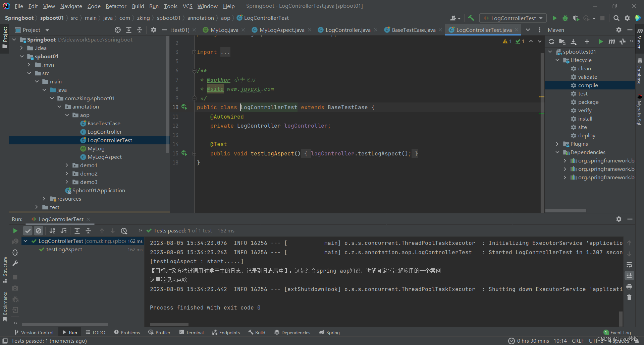Screen dimensions: 644x345
Task: Open LogControllerTest run configuration dropdown
Action: click(x=513, y=18)
